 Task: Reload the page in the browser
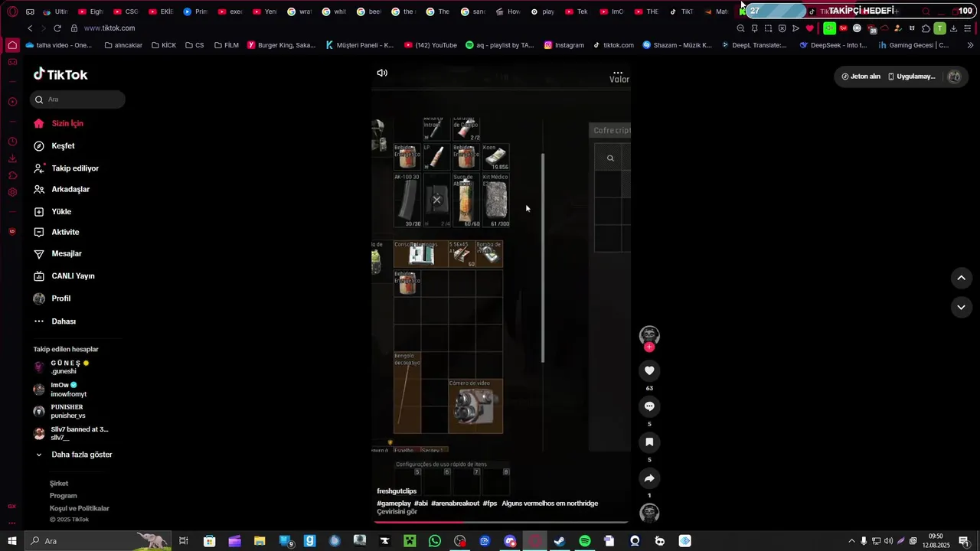(x=57, y=28)
